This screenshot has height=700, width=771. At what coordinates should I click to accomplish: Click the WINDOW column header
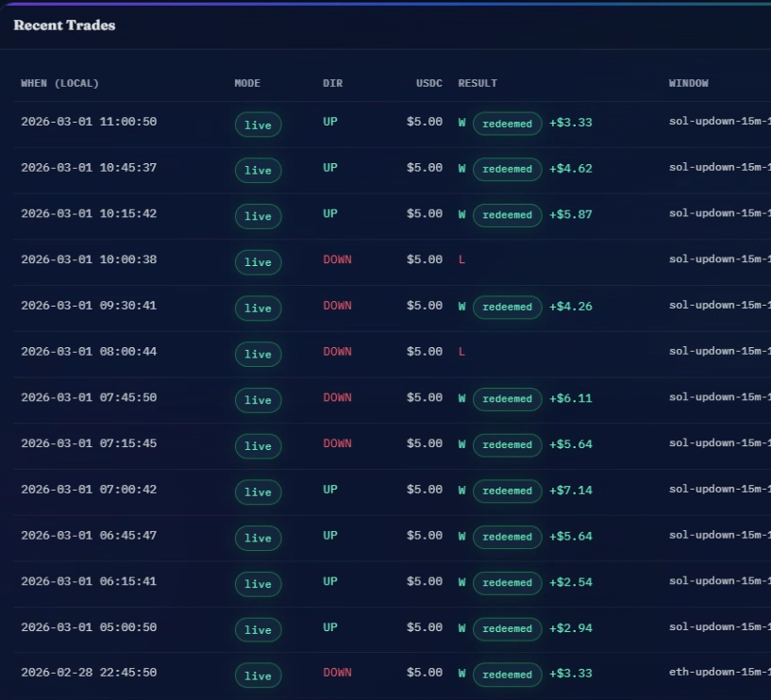pos(688,83)
